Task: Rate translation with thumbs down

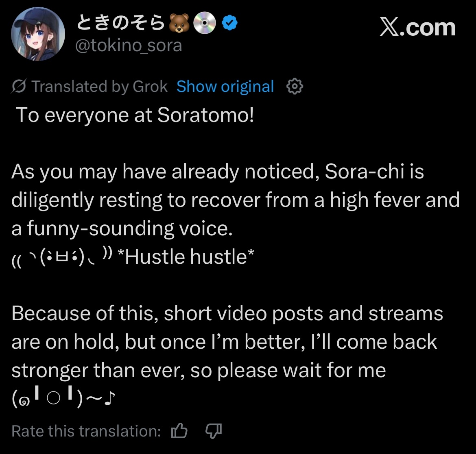Action: point(214,431)
